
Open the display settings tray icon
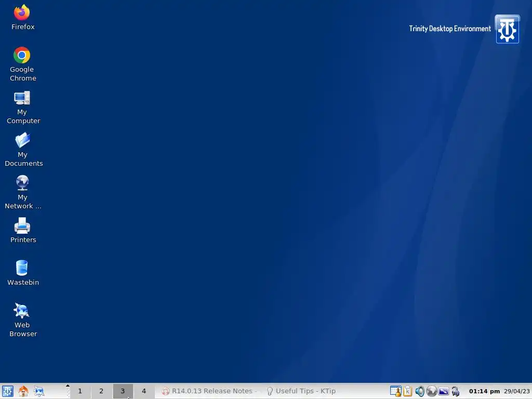444,391
